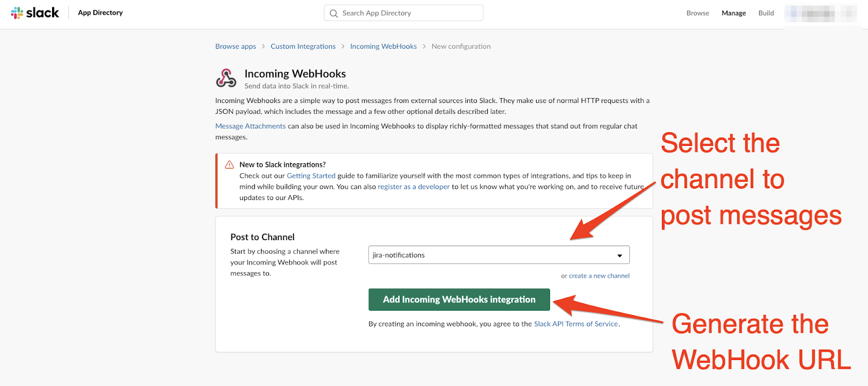Click the New configuration breadcrumb text

[461, 47]
